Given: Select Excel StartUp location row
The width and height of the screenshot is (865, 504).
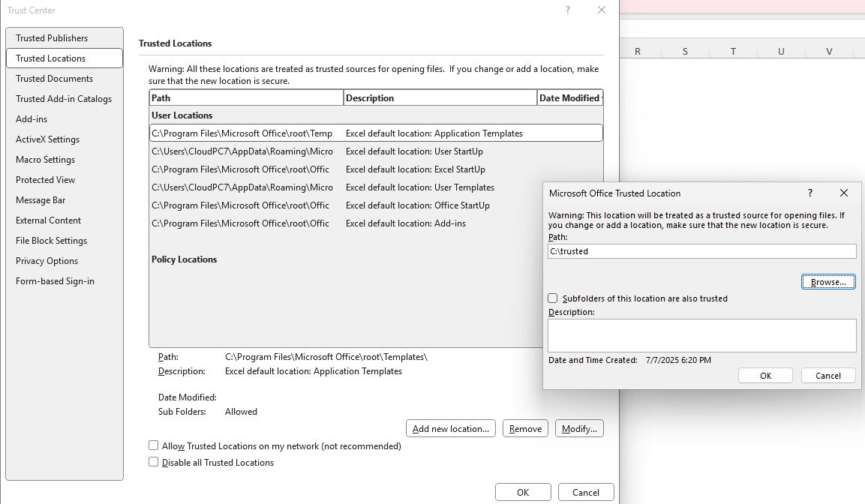Looking at the screenshot, I should (376, 169).
